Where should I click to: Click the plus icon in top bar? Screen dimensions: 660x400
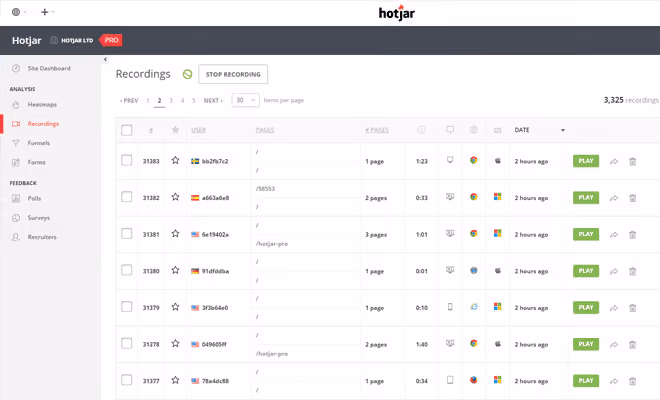45,12
